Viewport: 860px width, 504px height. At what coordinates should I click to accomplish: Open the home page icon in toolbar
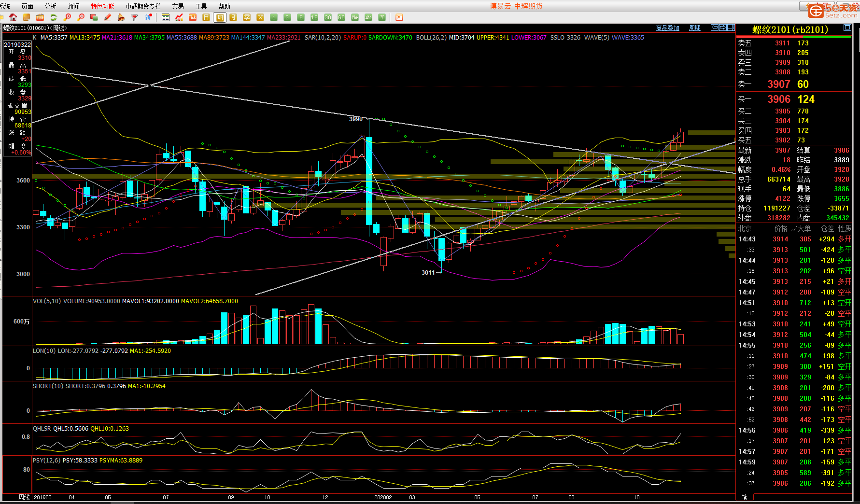pyautogui.click(x=13, y=17)
